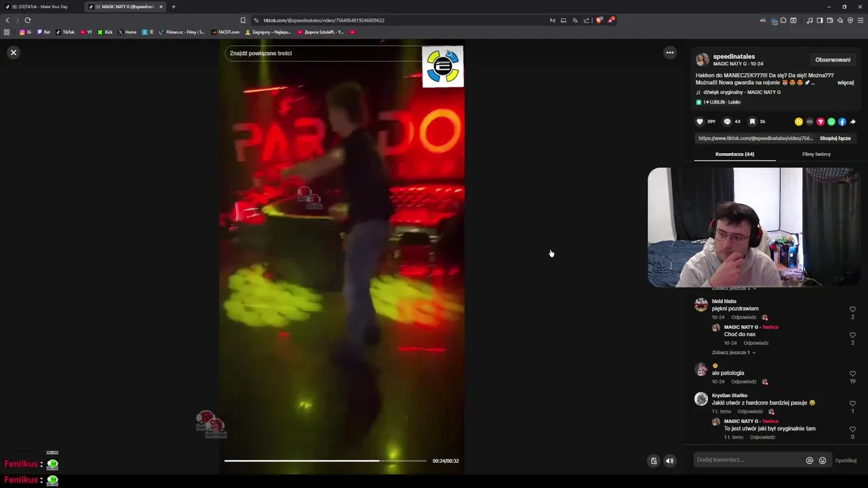Bookmark the video (26 saves)
The width and height of the screenshot is (868, 488).
752,121
